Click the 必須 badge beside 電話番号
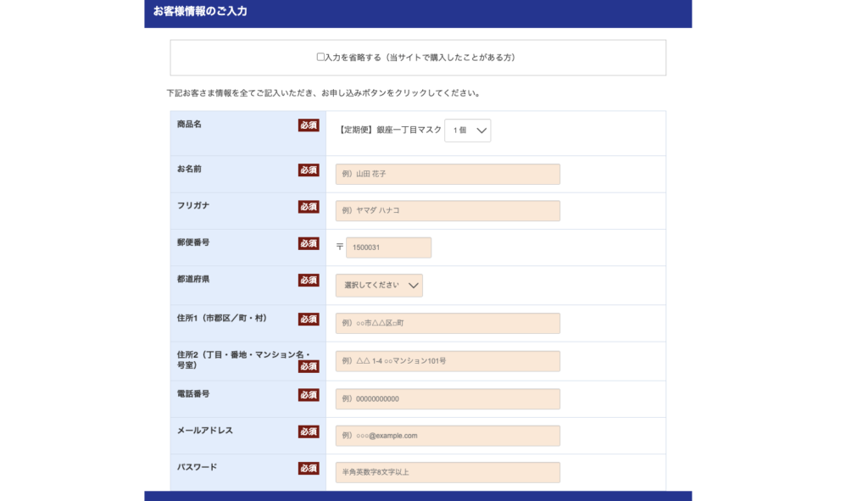Viewport: 868px width, 501px height. (x=309, y=395)
